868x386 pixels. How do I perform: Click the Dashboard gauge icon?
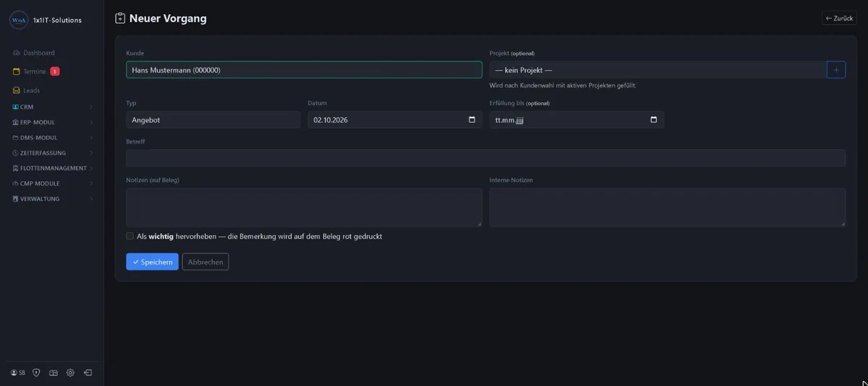17,53
